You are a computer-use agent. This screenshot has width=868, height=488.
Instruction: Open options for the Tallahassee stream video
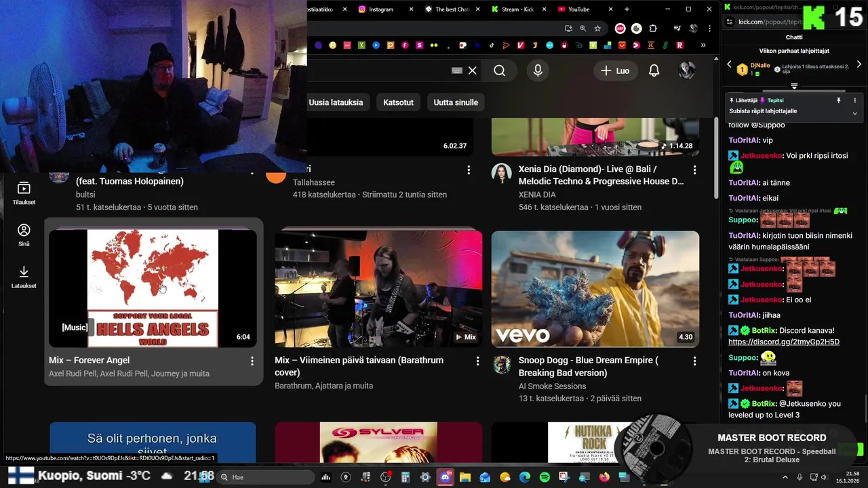point(469,169)
